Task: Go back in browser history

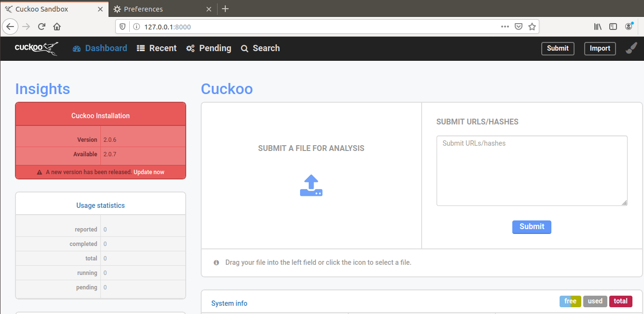Action: [10, 27]
